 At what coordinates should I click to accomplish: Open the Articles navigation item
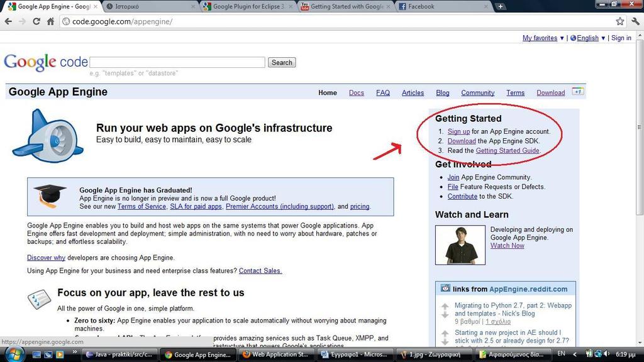pos(413,93)
